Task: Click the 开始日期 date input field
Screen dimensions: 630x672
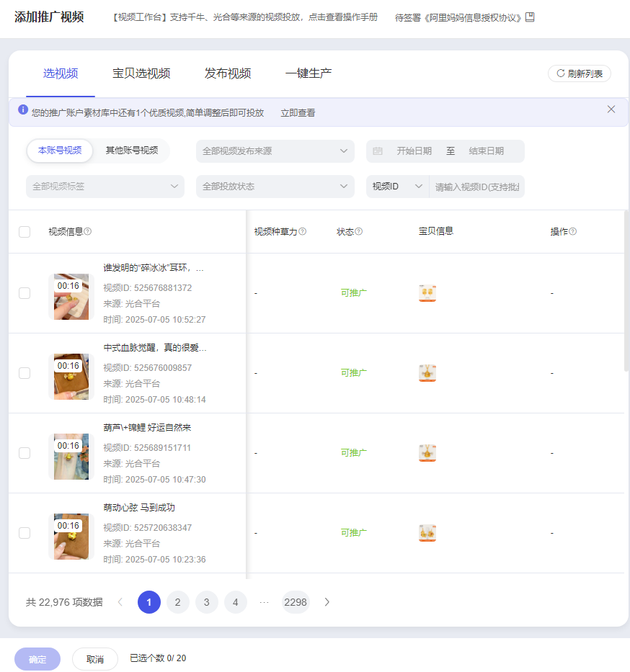Action: [x=414, y=151]
